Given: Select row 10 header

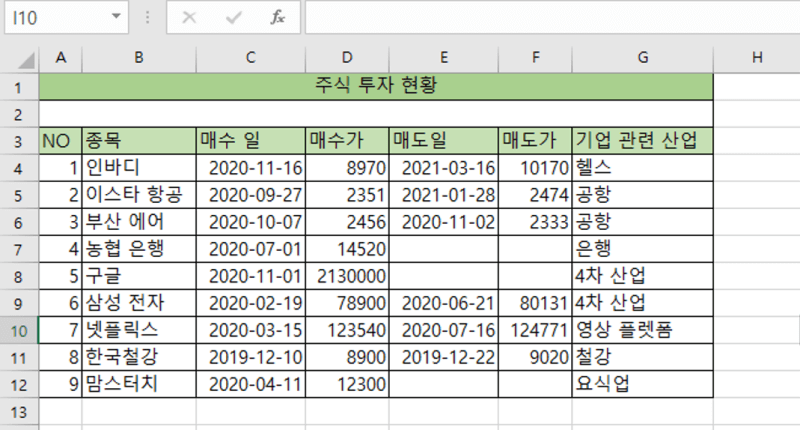Looking at the screenshot, I should coord(19,331).
